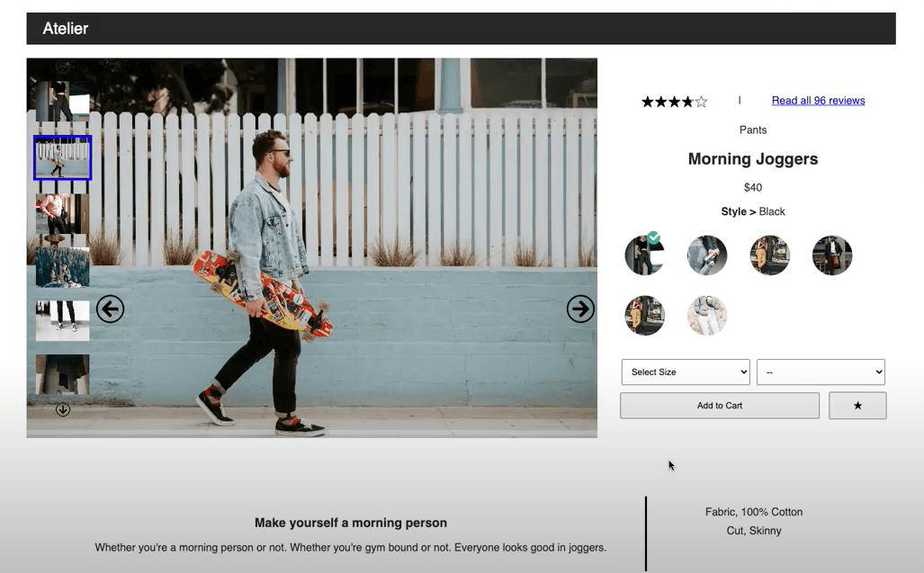
Task: Open the quantity dropdown next to size
Action: click(821, 372)
